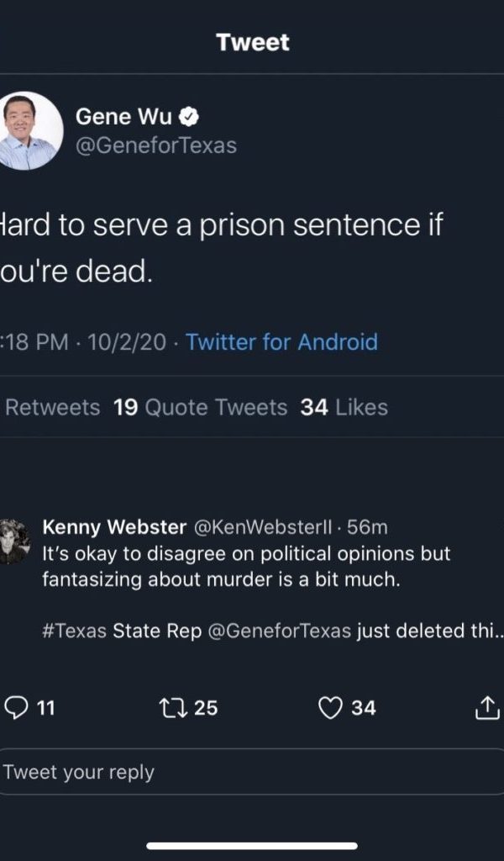Open Gene Wu's profile picture
This screenshot has width=504, height=861.
(30, 131)
